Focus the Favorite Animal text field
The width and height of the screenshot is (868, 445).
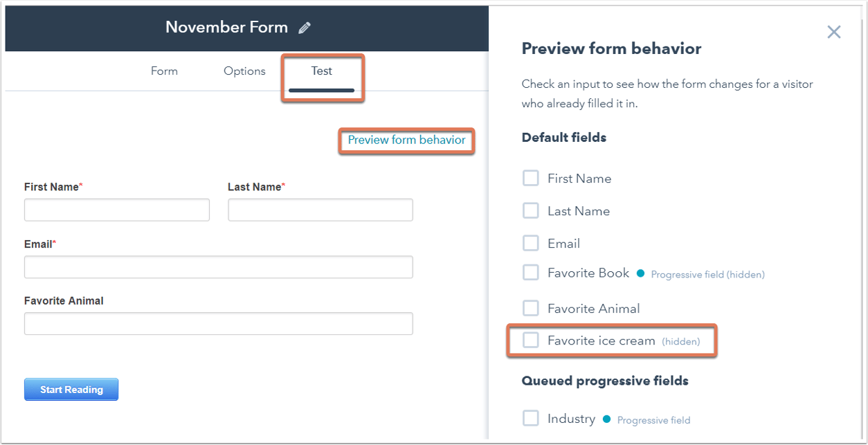point(219,324)
